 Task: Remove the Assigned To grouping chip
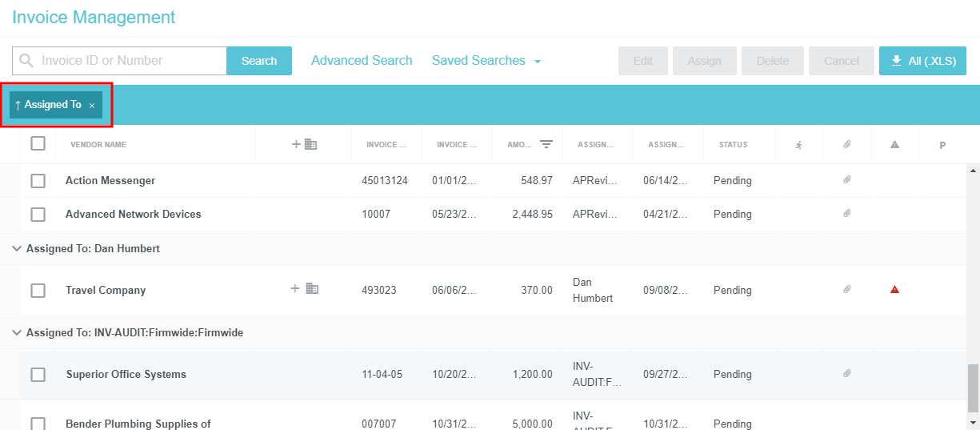[x=92, y=106]
